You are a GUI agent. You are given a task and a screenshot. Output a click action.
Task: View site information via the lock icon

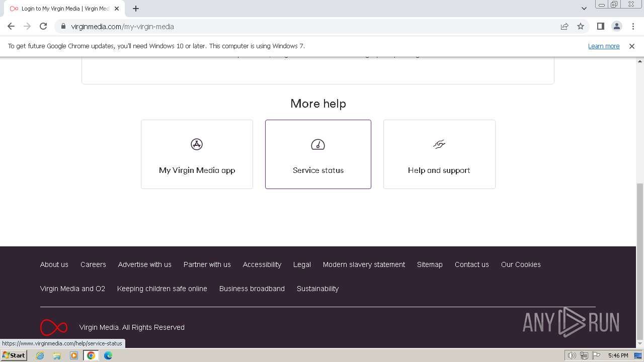pos(63,27)
